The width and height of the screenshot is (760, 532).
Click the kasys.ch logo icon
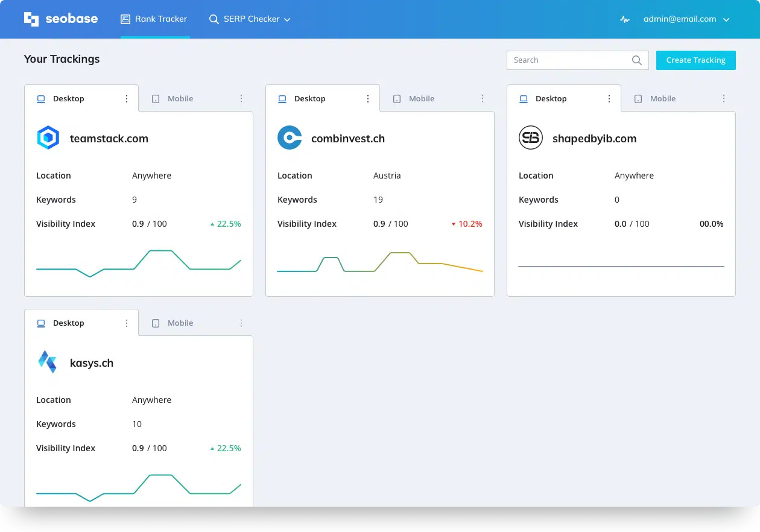48,362
